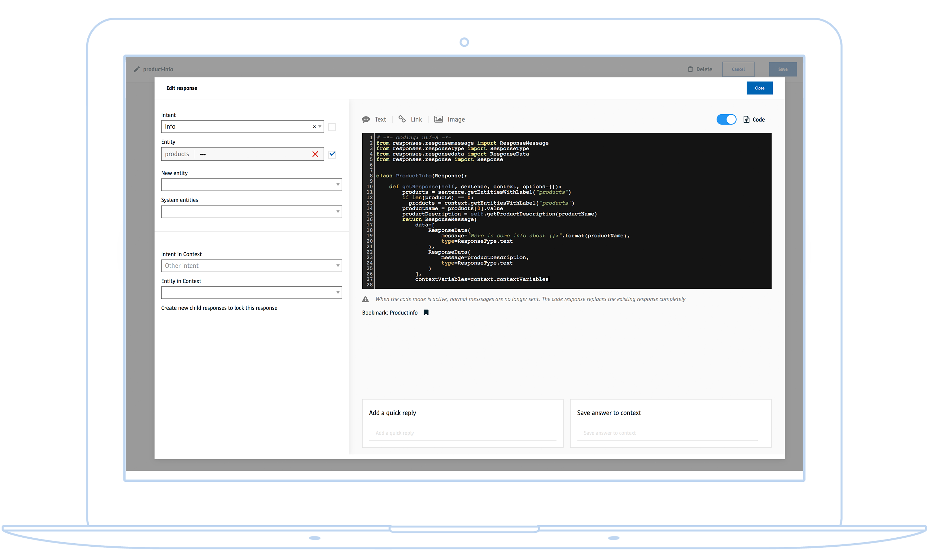
Task: Uncheck the checkbox next to the products entity
Action: 332,154
